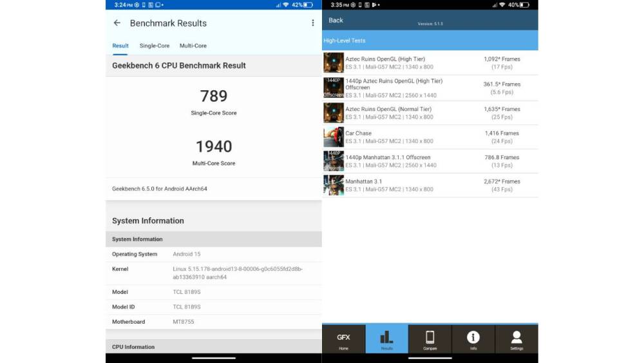
Task: Select the Car Chase result row title
Action: pyautogui.click(x=358, y=133)
